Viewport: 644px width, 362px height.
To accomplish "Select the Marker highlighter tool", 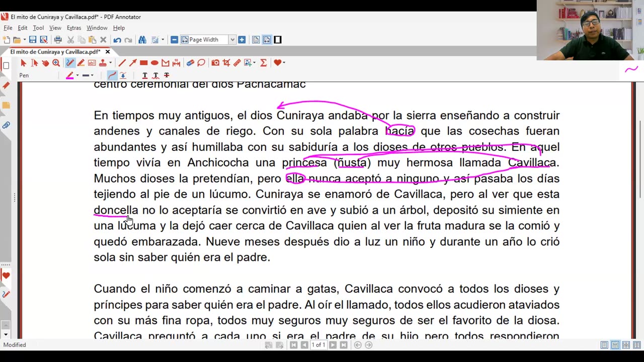I will pyautogui.click(x=81, y=63).
